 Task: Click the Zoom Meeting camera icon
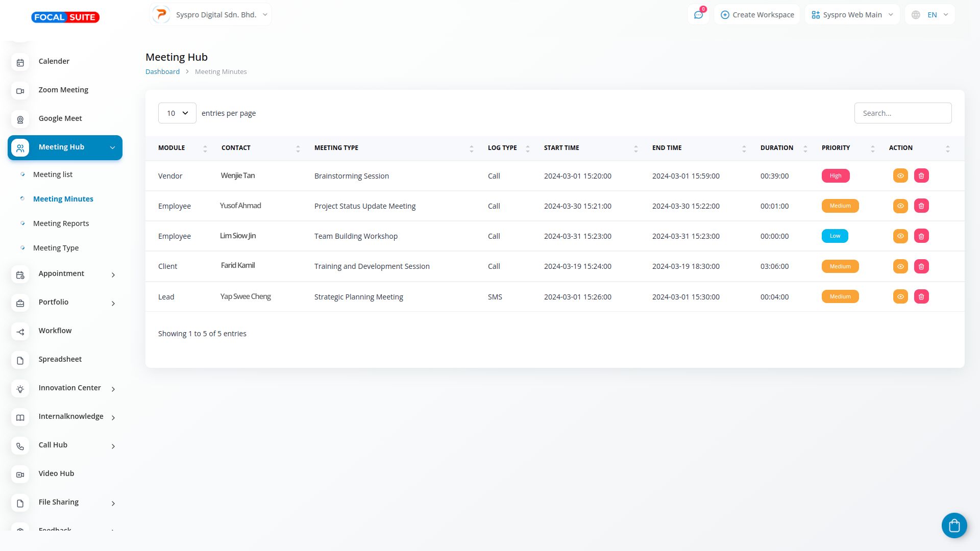pos(20,91)
